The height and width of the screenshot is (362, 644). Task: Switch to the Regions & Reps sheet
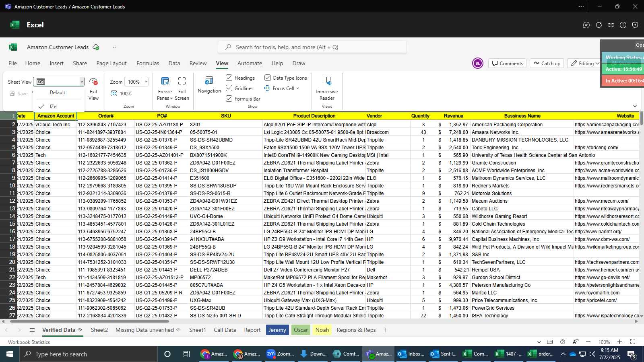click(x=356, y=330)
